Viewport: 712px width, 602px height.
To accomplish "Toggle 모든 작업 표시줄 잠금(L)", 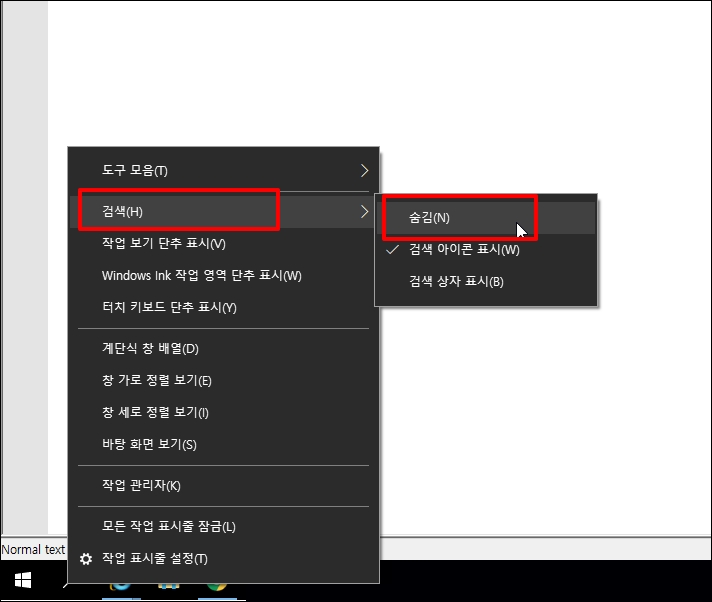I will coord(223,527).
